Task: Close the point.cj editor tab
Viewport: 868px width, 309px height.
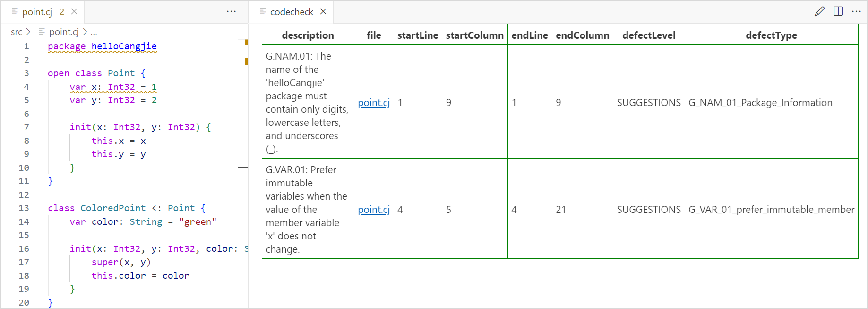Action: pyautogui.click(x=74, y=11)
